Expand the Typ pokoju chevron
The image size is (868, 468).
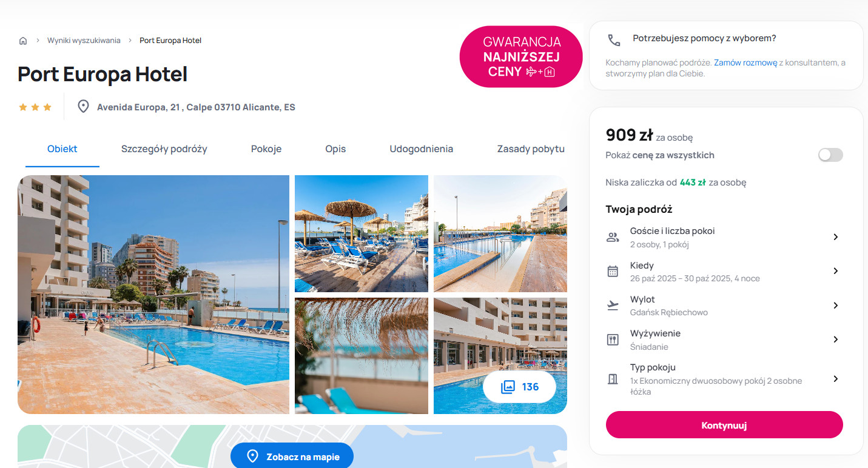(x=835, y=379)
